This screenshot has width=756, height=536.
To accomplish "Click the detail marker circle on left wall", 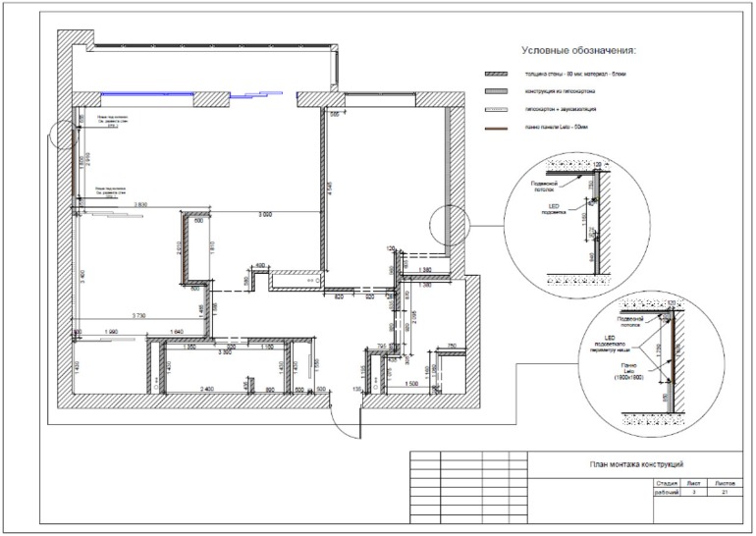I will (x=61, y=134).
